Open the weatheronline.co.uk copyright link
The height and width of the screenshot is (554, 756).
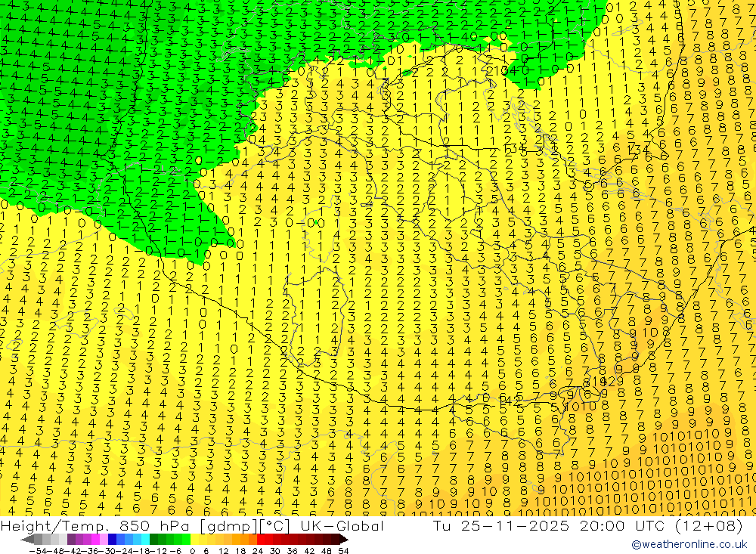tap(689, 544)
